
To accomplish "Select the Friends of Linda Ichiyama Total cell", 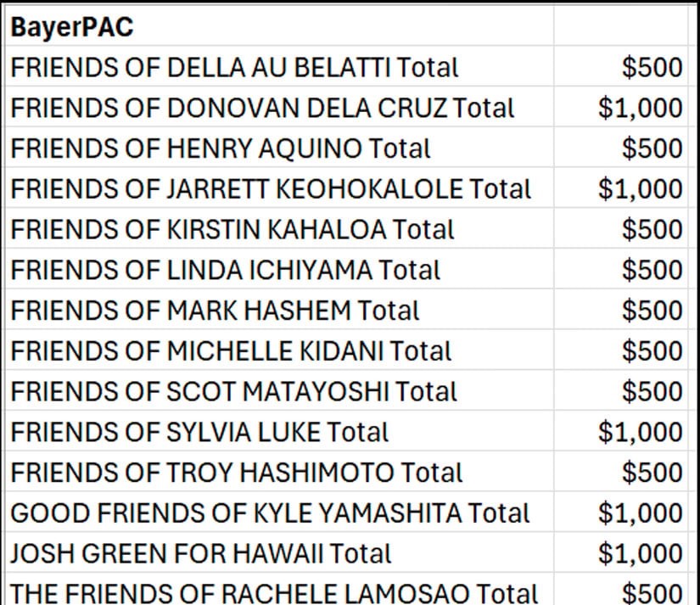I will (226, 270).
